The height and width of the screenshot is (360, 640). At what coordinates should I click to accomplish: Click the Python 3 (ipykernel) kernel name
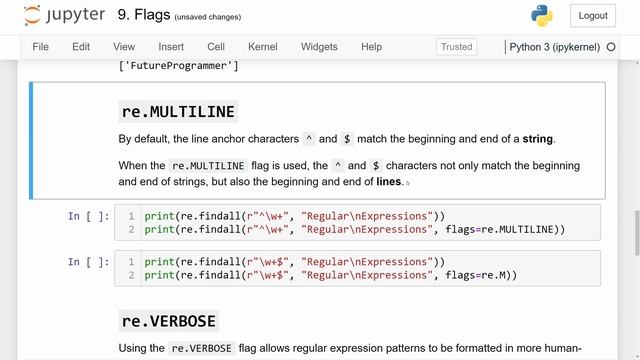[554, 47]
